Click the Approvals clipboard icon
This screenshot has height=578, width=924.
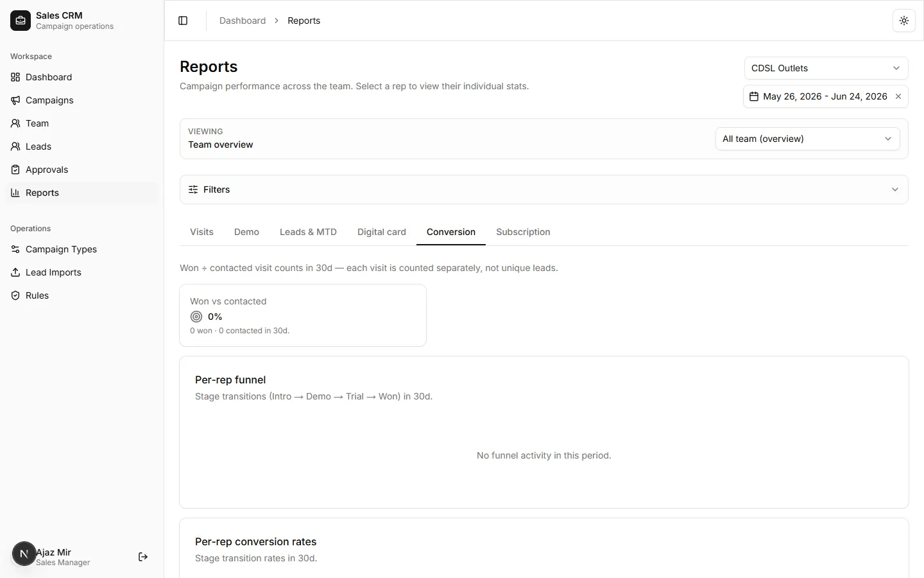click(x=15, y=170)
